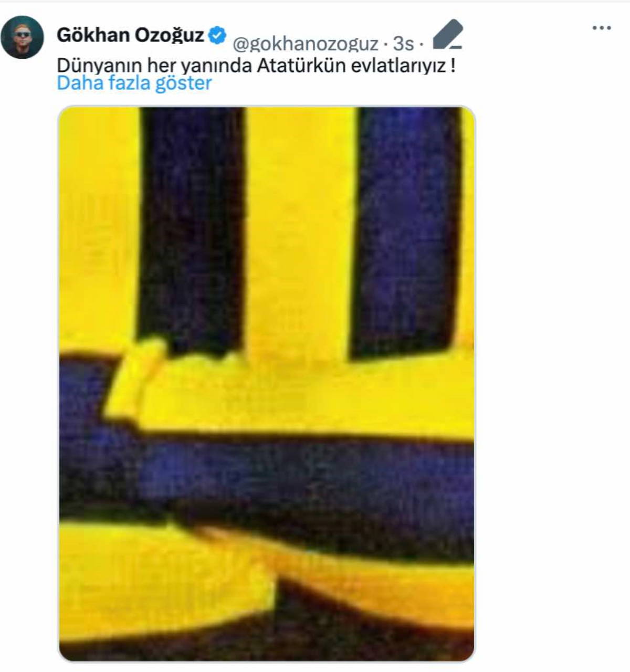The image size is (630, 672).
Task: Tap the ellipsis icon on the tweet
Action: click(x=602, y=28)
